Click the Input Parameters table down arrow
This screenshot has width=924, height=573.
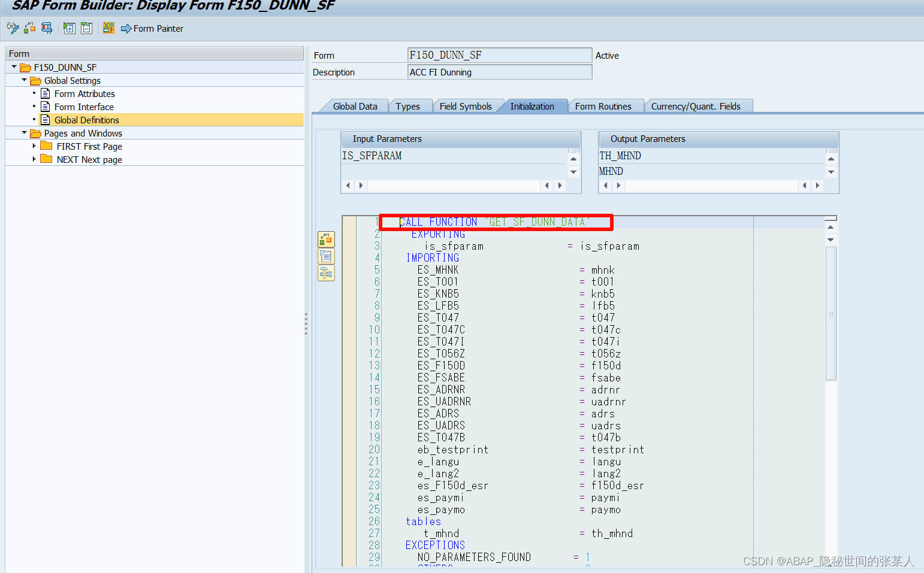573,172
